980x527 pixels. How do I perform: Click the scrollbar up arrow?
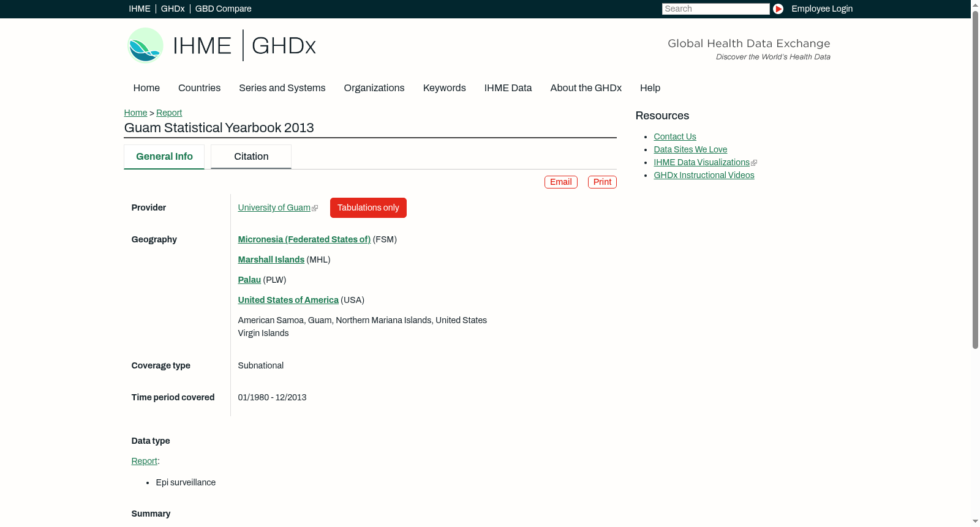click(x=975, y=4)
